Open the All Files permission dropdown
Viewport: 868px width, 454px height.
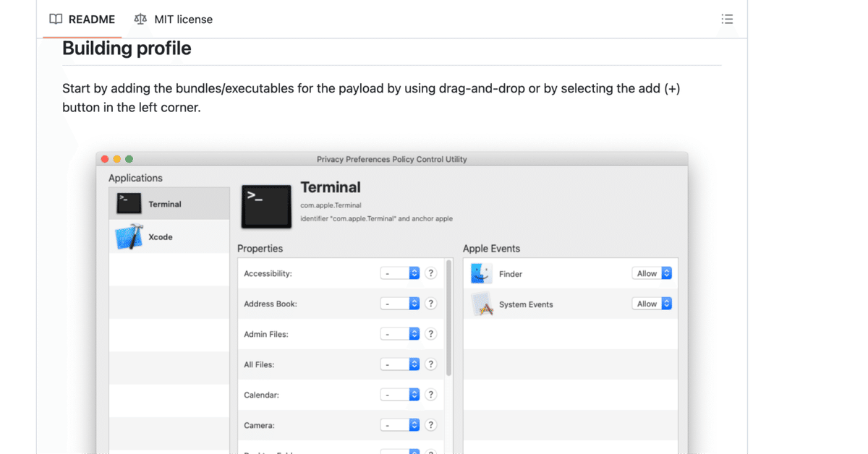[x=400, y=364]
